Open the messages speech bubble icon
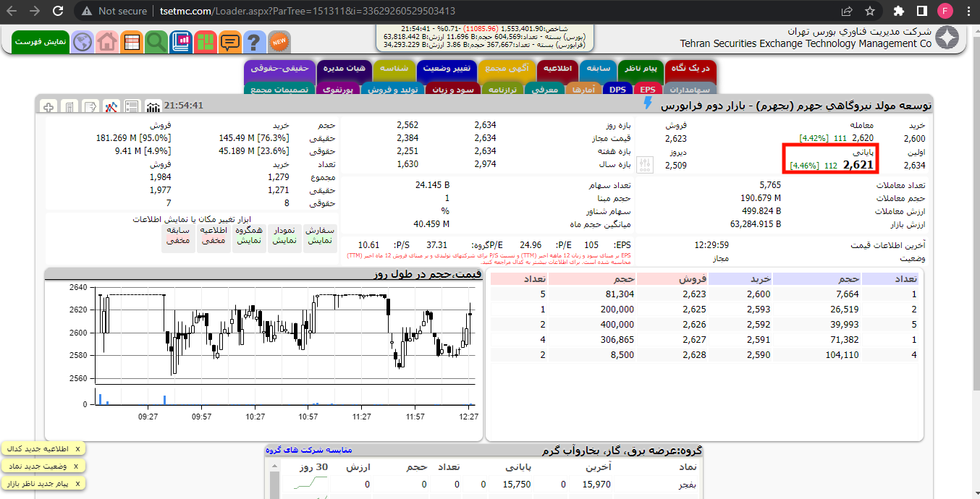This screenshot has width=980, height=499. (230, 41)
